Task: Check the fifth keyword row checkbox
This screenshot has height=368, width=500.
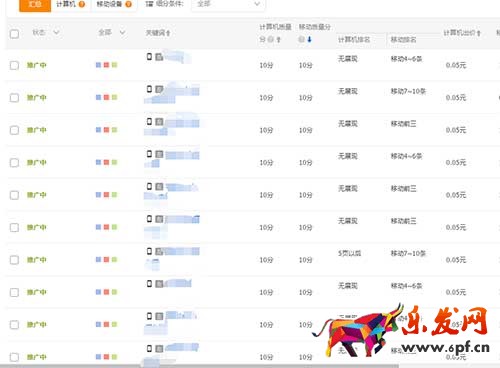Action: click(14, 195)
